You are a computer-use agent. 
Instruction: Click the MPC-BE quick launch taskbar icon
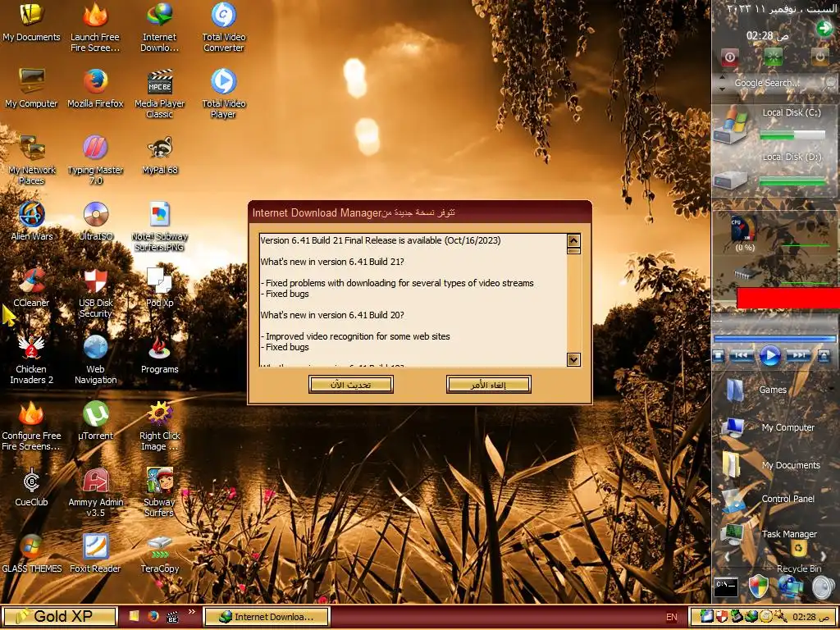point(172,617)
